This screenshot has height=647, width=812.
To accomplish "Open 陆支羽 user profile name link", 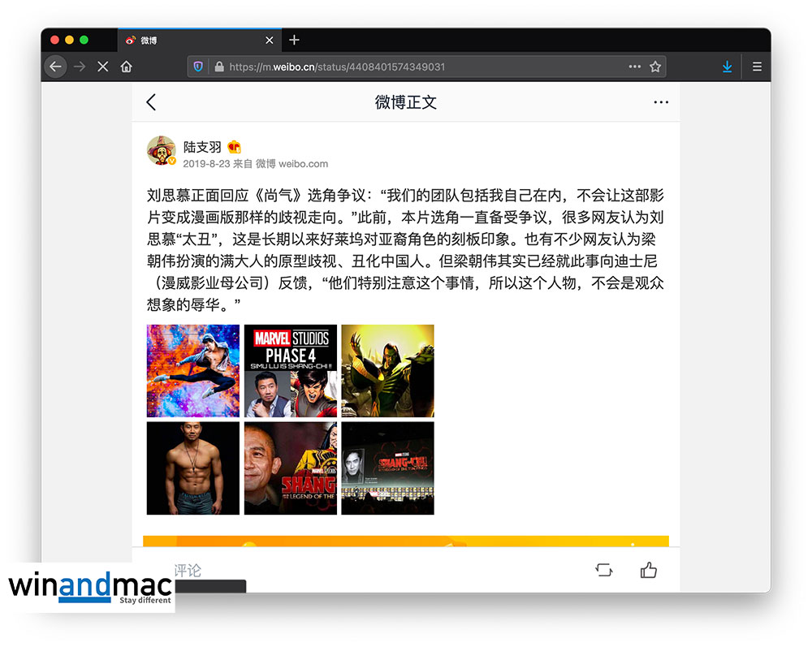I will (202, 147).
